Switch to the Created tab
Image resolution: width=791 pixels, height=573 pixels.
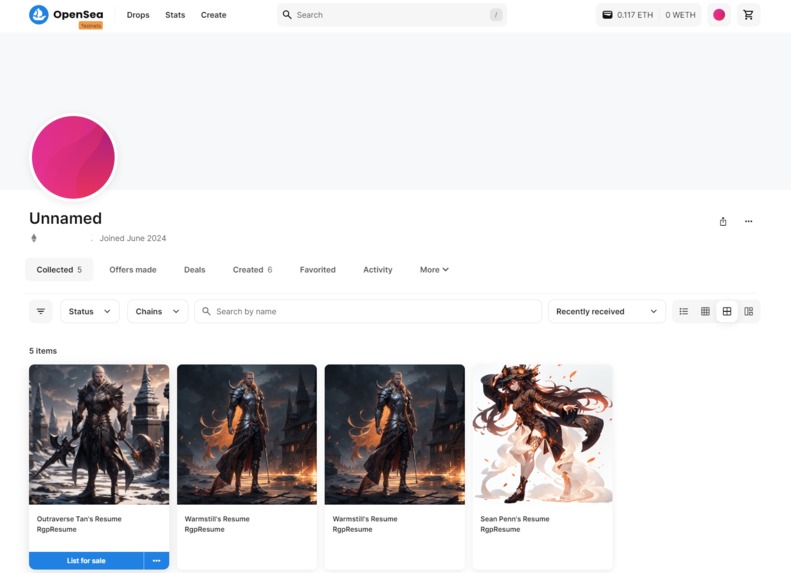point(252,270)
